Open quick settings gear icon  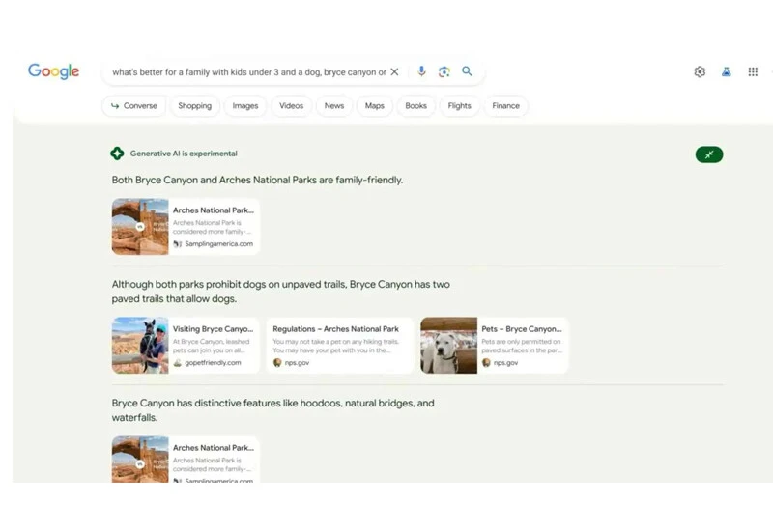point(700,72)
